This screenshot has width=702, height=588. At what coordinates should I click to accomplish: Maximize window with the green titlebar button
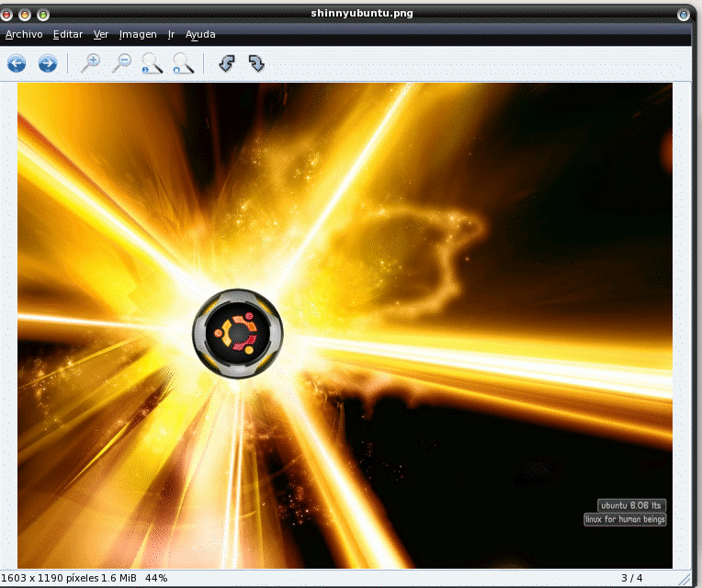tap(43, 16)
